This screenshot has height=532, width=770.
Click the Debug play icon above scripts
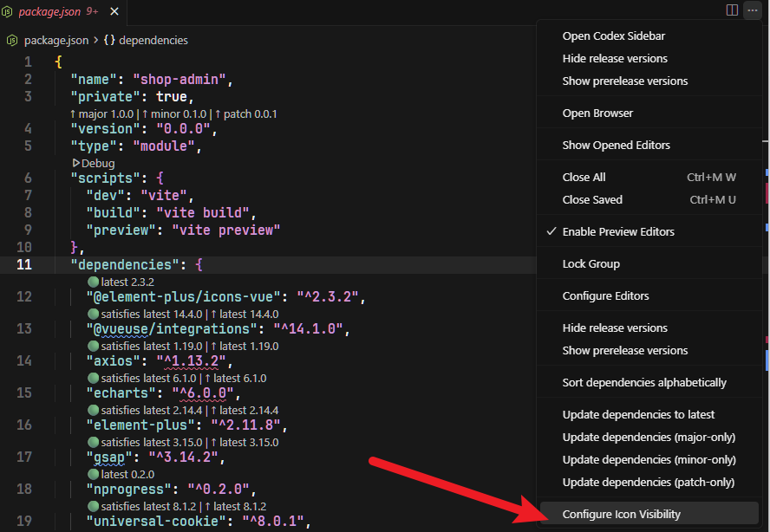(x=76, y=162)
